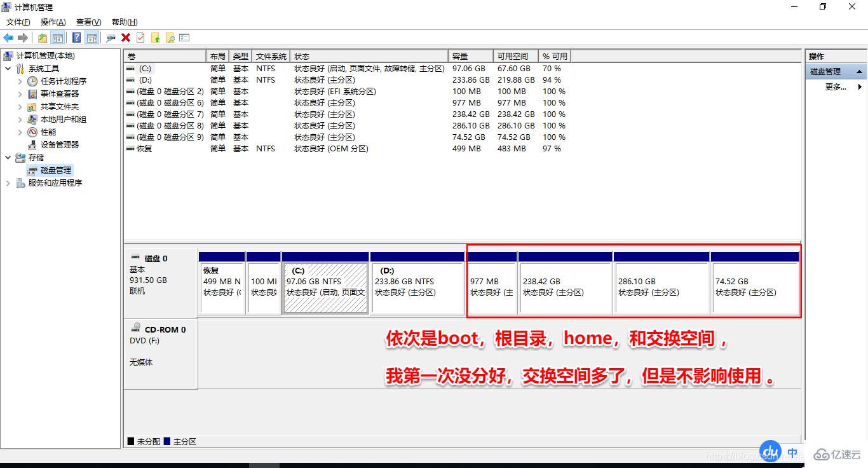Select the 238.42 GB partition block
The height and width of the screenshot is (468, 868).
(x=566, y=282)
